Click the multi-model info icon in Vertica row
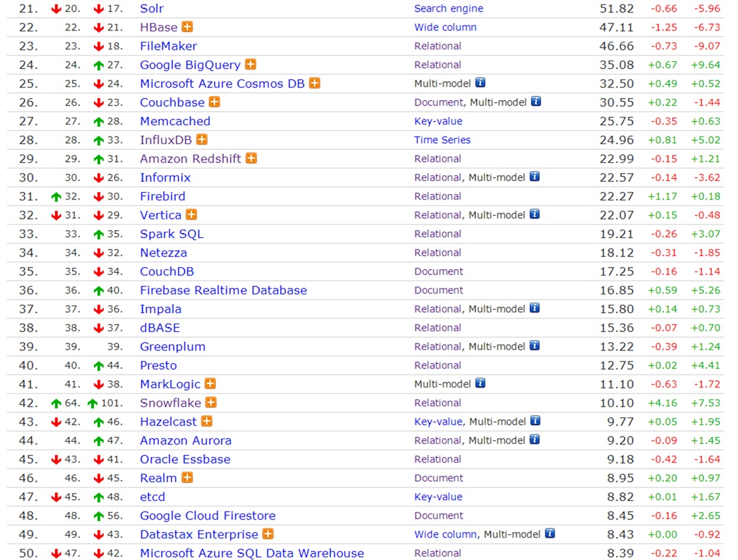The width and height of the screenshot is (738, 560). point(535,214)
